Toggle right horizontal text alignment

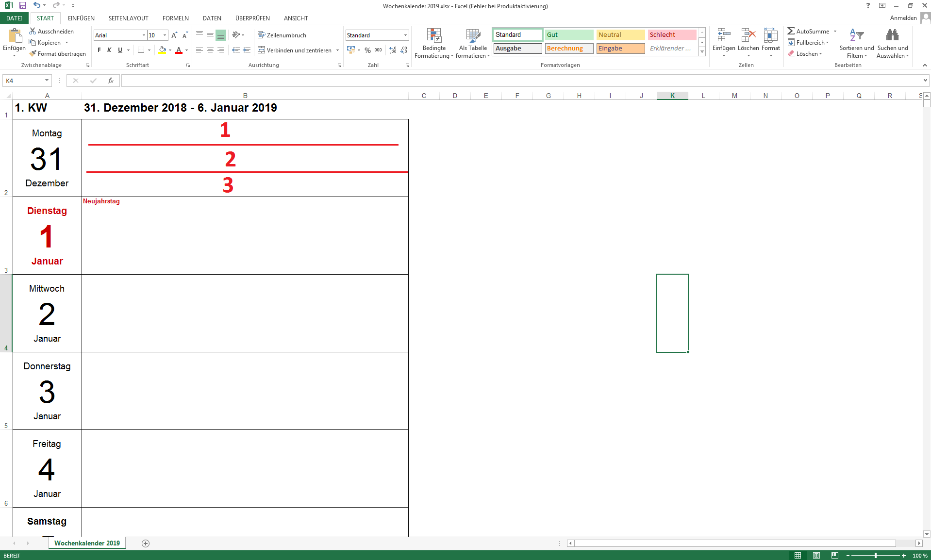pyautogui.click(x=221, y=50)
